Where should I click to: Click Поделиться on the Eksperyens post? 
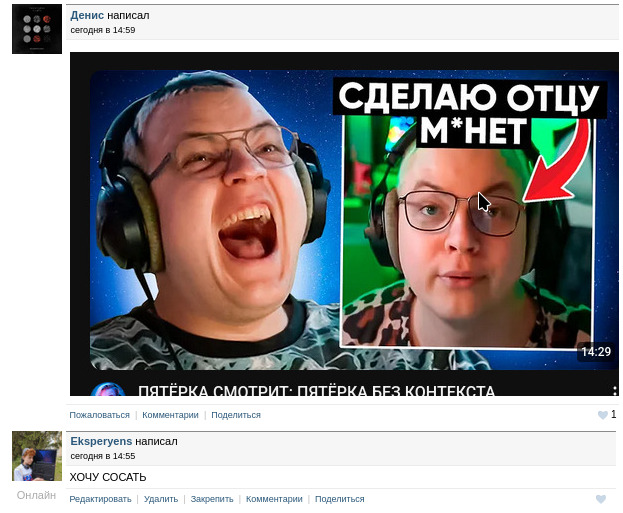pyautogui.click(x=339, y=499)
